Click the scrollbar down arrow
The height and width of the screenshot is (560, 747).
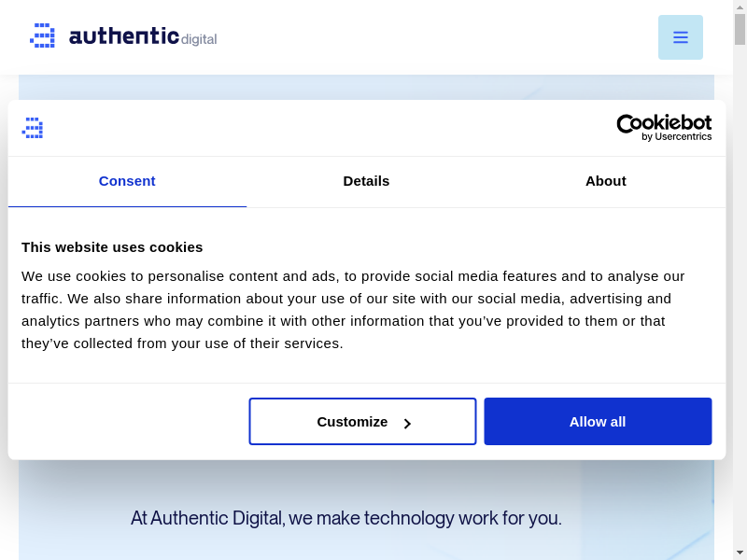(740, 552)
